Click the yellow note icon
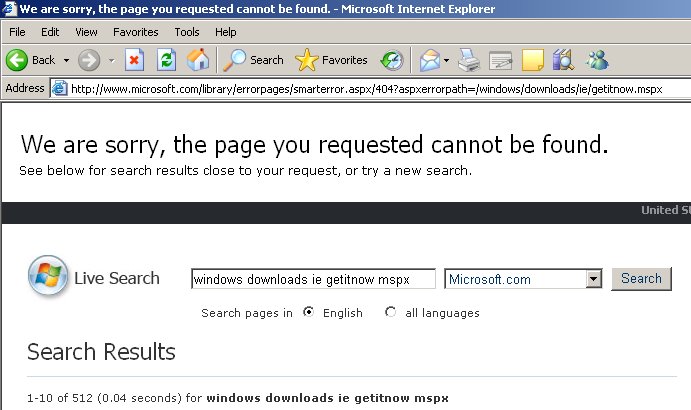 click(533, 60)
